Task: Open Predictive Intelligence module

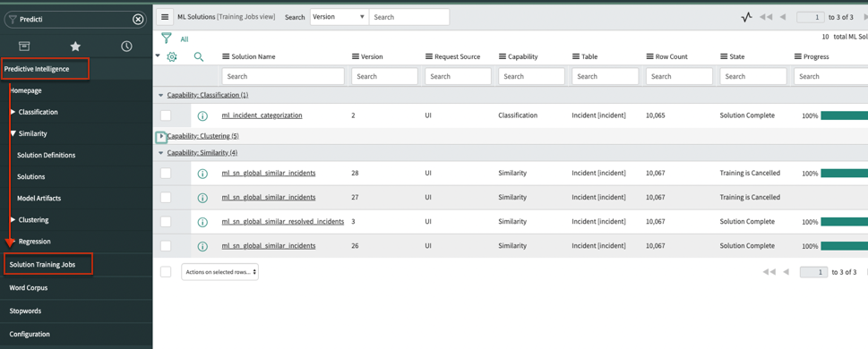Action: pyautogui.click(x=37, y=69)
